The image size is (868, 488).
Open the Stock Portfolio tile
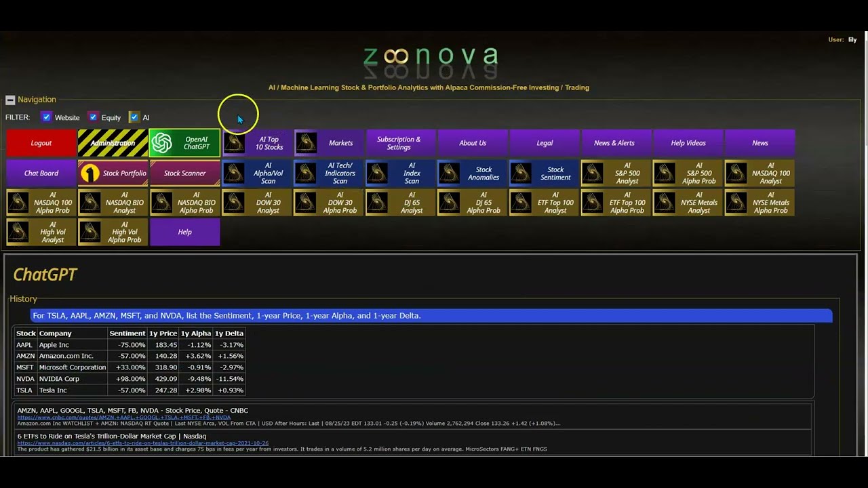tap(113, 173)
